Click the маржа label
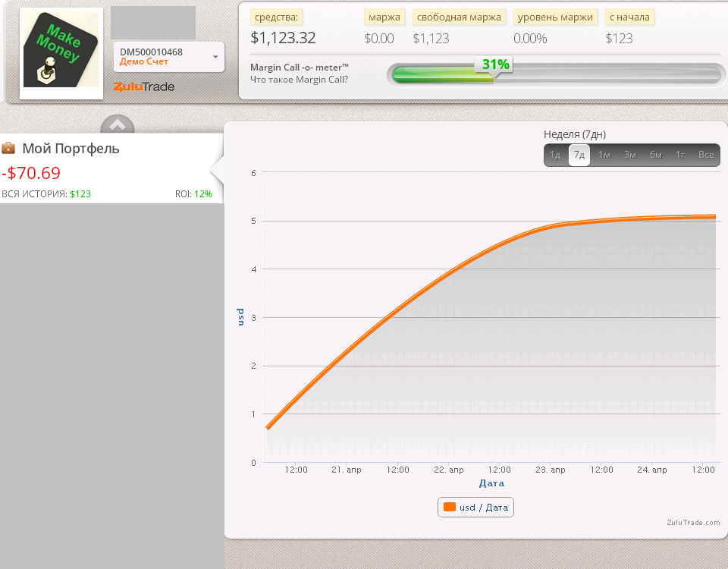Viewport: 728px width, 569px height. (384, 17)
